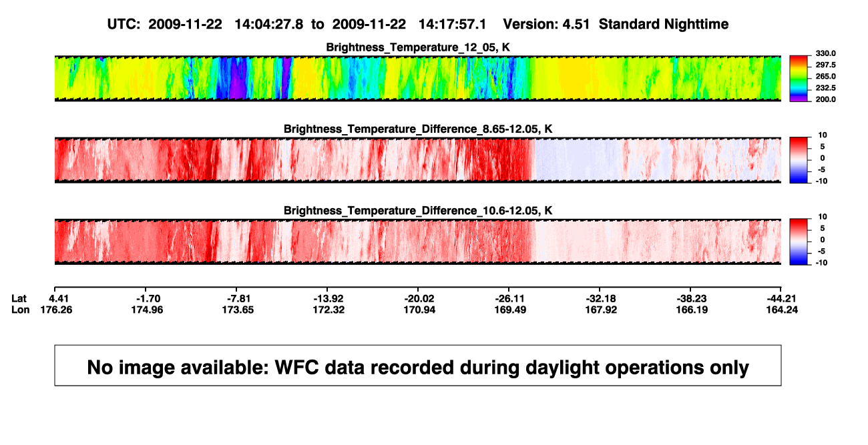Click the No image available WFC notice
868x445 pixels.
[x=418, y=366]
